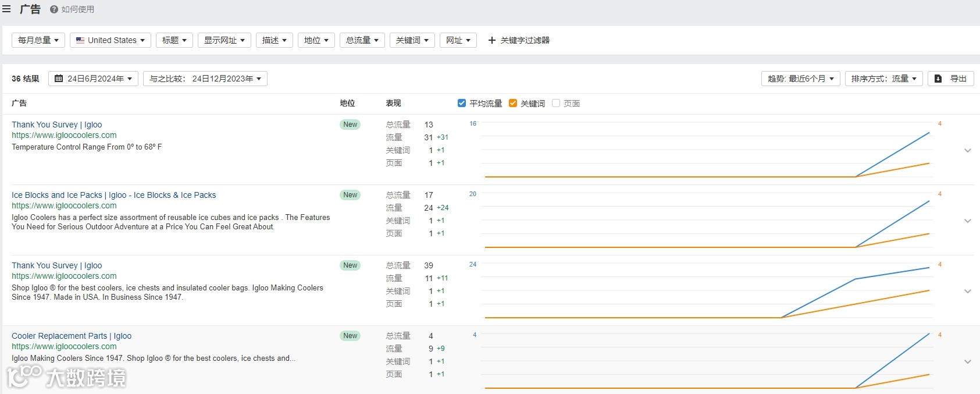Open the 地位 filter dropdown

tap(316, 40)
